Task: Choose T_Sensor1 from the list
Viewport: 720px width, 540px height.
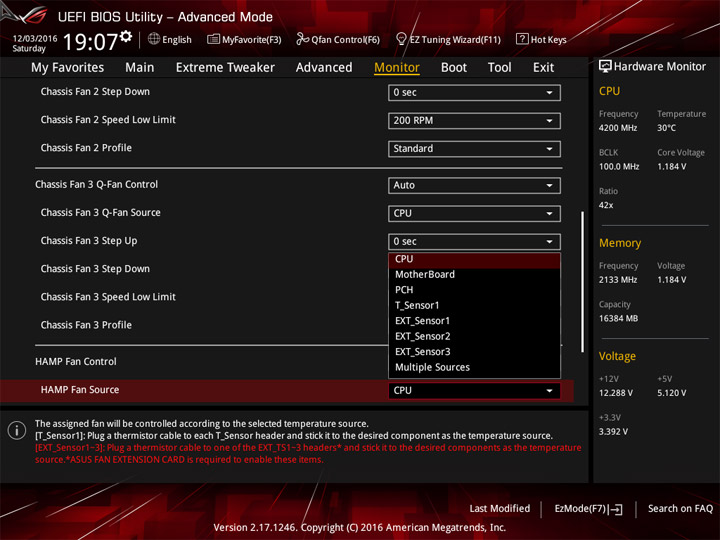Action: pos(474,305)
